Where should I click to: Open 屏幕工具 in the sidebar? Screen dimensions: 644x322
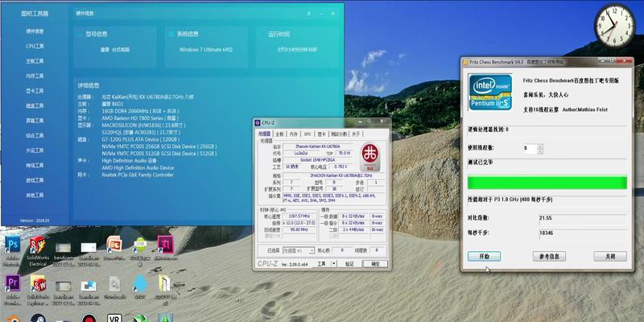pos(35,121)
